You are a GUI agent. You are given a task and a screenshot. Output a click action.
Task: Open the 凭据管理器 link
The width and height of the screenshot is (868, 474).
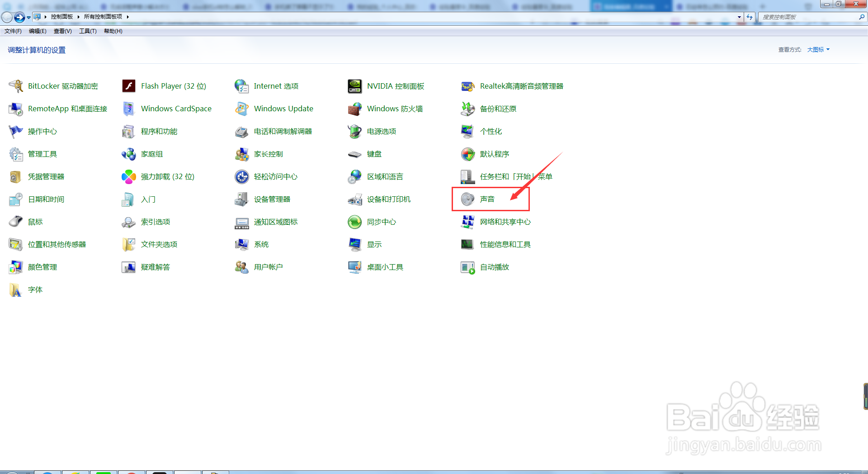tap(46, 176)
